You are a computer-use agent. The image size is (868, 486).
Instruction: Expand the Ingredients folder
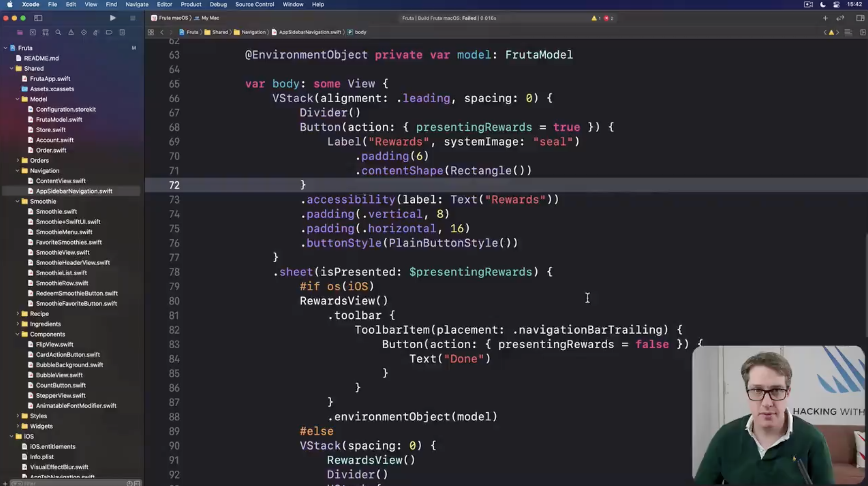(18, 324)
